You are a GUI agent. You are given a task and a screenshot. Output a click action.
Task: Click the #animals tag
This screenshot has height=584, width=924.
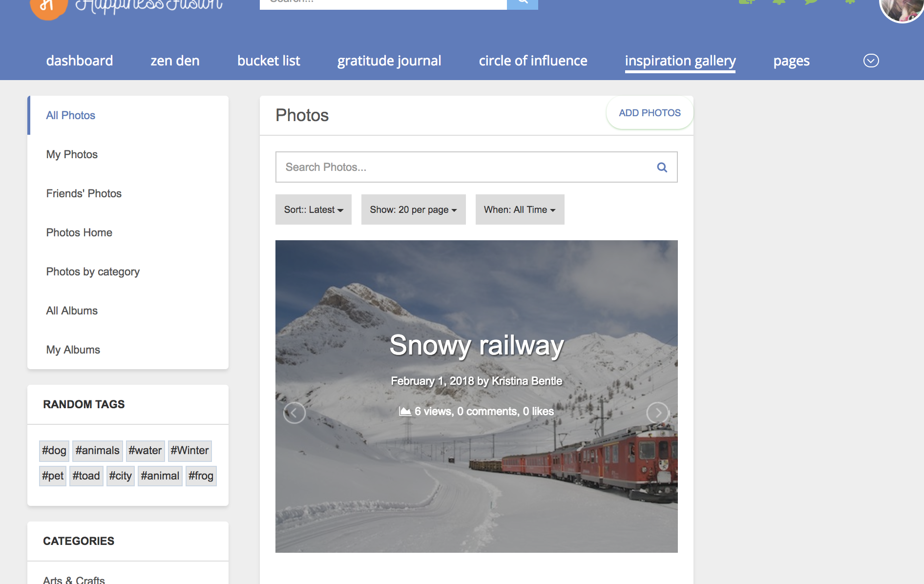97,451
